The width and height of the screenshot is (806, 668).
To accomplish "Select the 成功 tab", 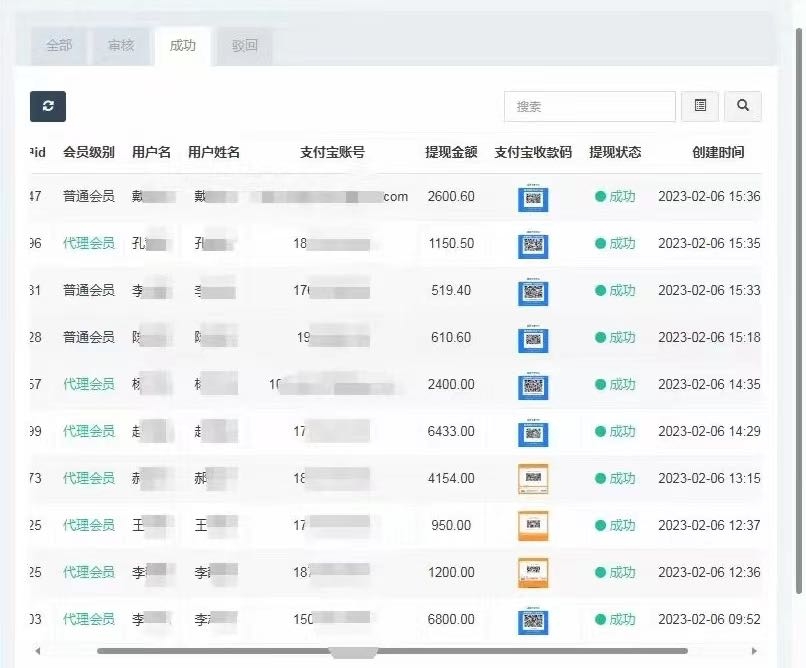I will 183,46.
